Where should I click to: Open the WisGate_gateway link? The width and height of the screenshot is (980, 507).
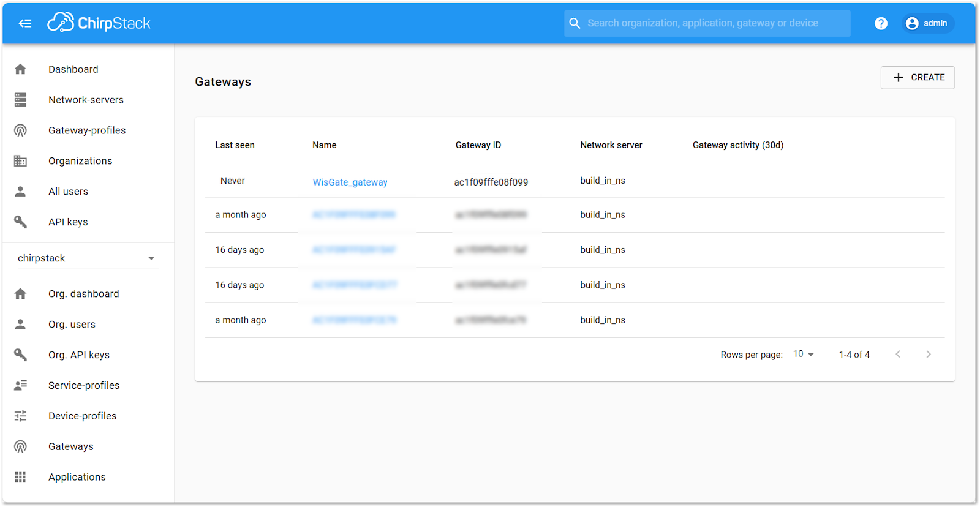[350, 182]
